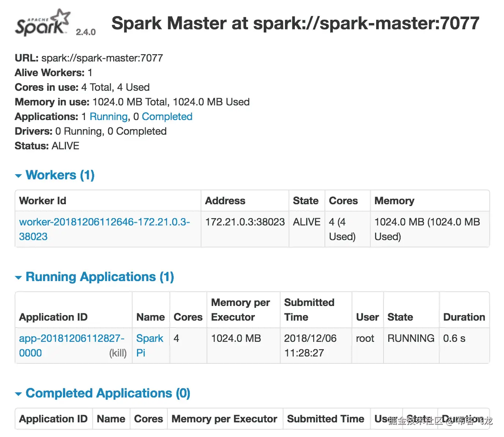504x437 pixels.
Task: Open worker-20181206112646-172.21.0.3-38023 link
Action: pos(104,229)
